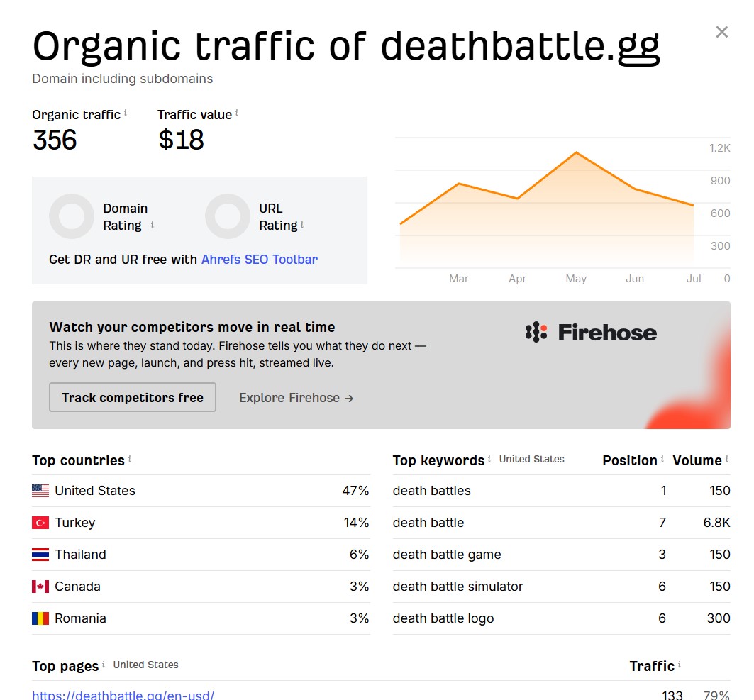Open the deathbattle.gg/en-usd/ page link
The height and width of the screenshot is (700, 754).
point(123,695)
